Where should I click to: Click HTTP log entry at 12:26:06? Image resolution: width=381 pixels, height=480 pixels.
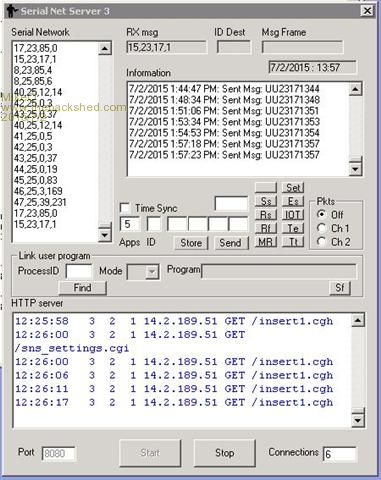(x=174, y=375)
